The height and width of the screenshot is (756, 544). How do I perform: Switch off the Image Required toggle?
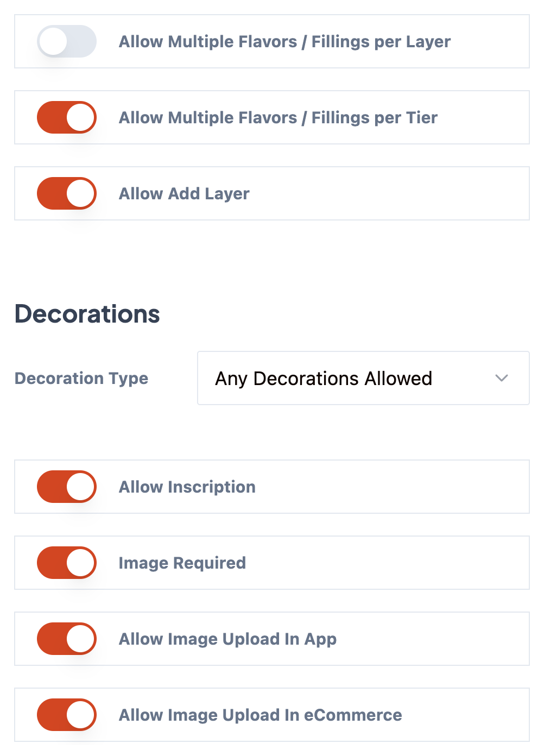[x=67, y=563]
